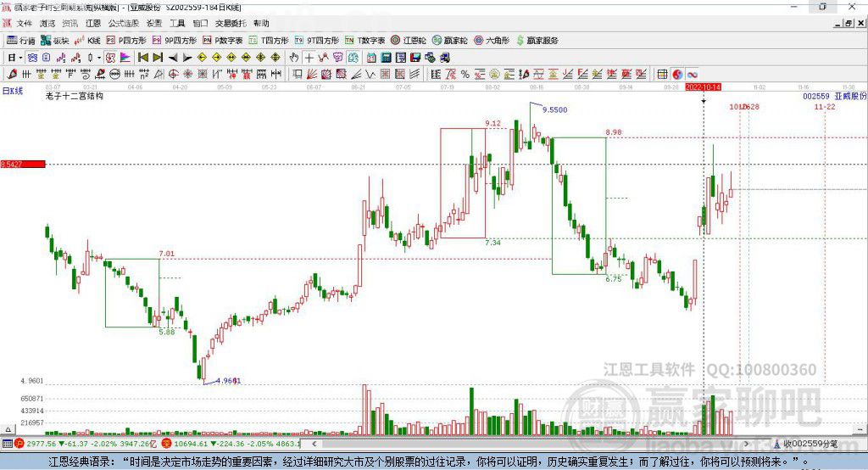Click the 深 Shenzhen index indicator
The width and height of the screenshot is (868, 470).
(x=167, y=444)
